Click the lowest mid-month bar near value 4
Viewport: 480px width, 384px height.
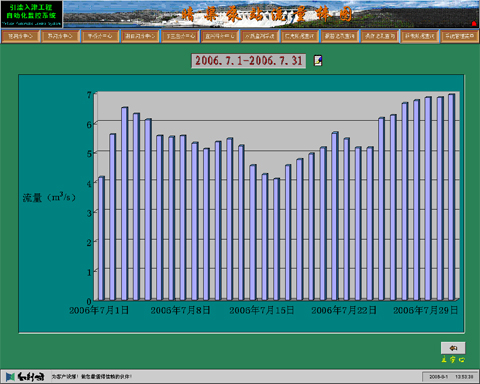(276, 239)
